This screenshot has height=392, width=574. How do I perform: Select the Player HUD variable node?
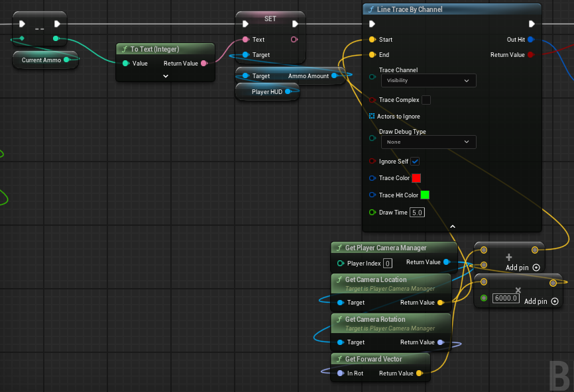click(x=267, y=92)
